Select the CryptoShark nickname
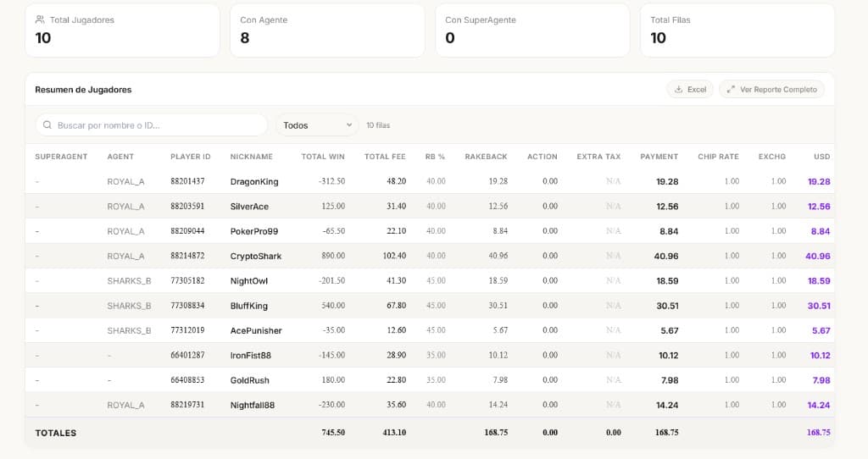868x459 pixels. coord(255,256)
